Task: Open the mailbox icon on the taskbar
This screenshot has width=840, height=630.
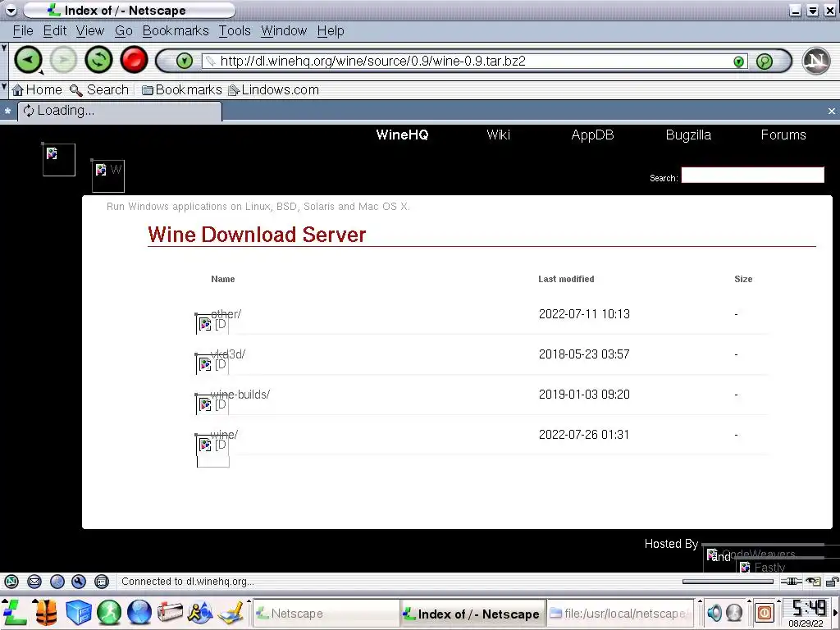Action: pos(170,612)
